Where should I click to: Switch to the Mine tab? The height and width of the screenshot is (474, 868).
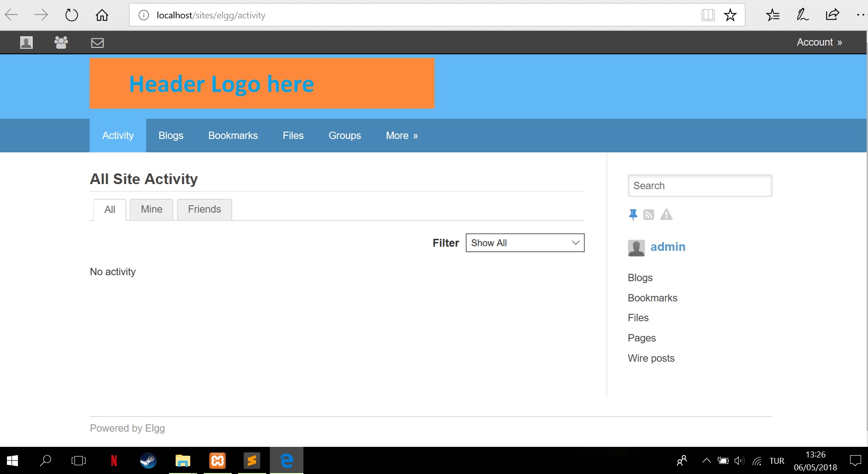[x=151, y=209]
